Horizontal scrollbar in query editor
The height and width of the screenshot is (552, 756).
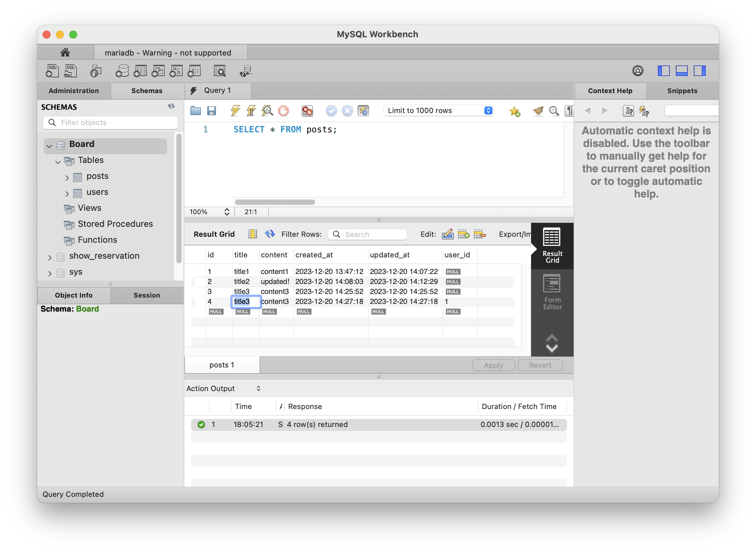(x=275, y=202)
